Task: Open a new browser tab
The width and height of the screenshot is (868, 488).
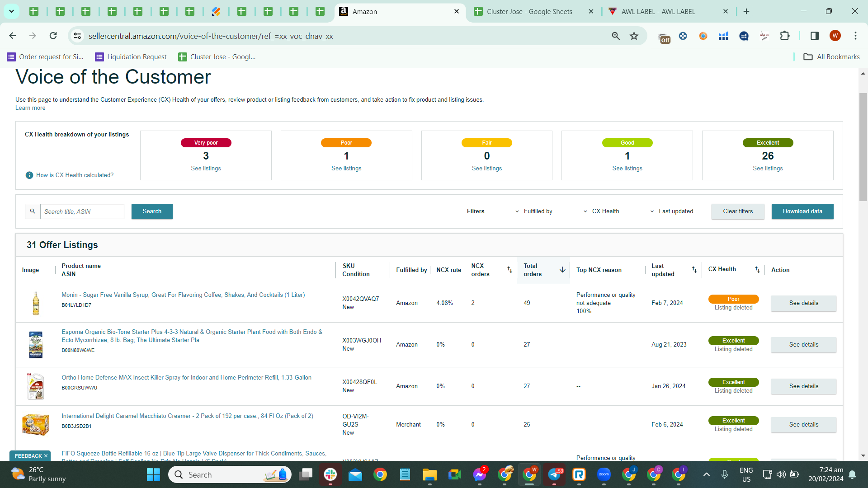Action: pyautogui.click(x=746, y=11)
